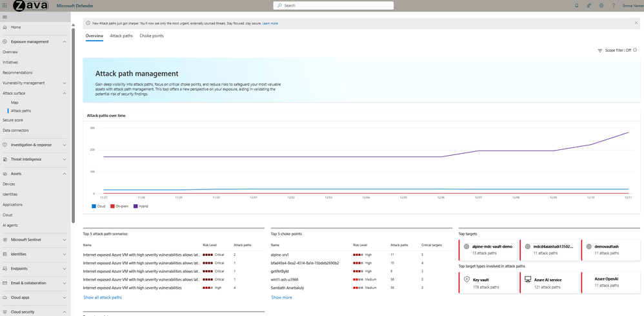644x316 pixels.
Task: Expand Microsoft Sentinel
Action: click(65, 240)
